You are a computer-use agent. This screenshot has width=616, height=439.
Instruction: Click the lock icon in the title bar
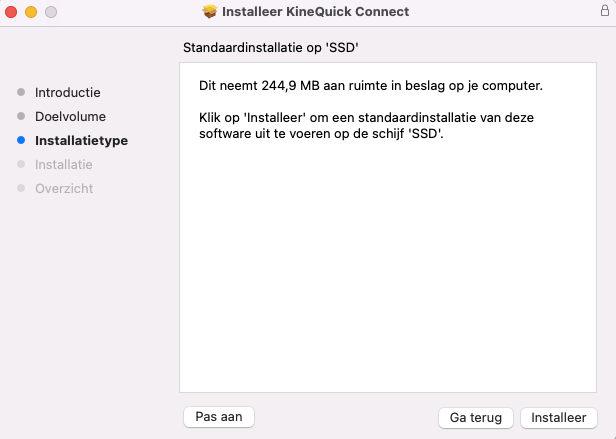605,10
